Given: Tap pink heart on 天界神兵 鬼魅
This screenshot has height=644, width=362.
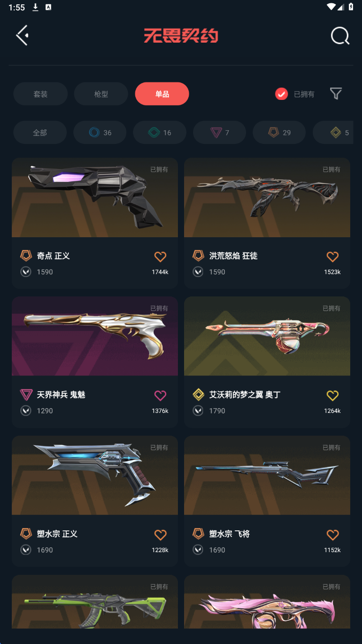Looking at the screenshot, I should click(160, 395).
